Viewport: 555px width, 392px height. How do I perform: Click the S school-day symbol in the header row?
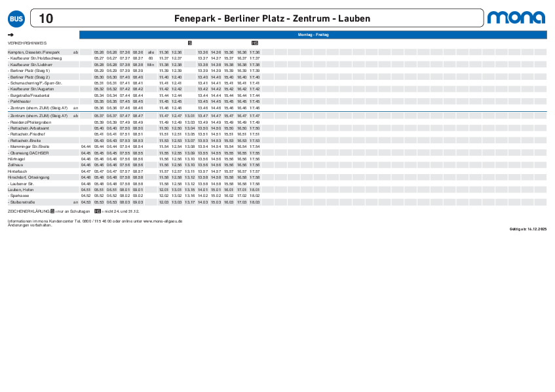coord(190,43)
